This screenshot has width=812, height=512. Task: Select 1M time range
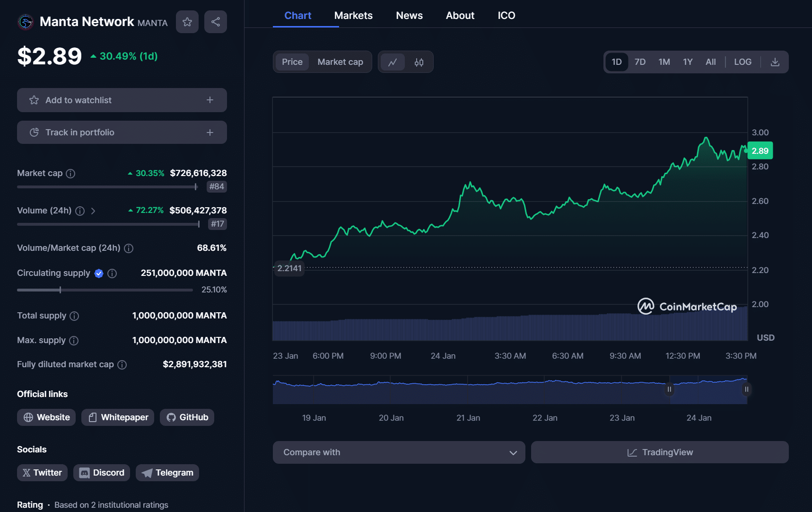(664, 62)
